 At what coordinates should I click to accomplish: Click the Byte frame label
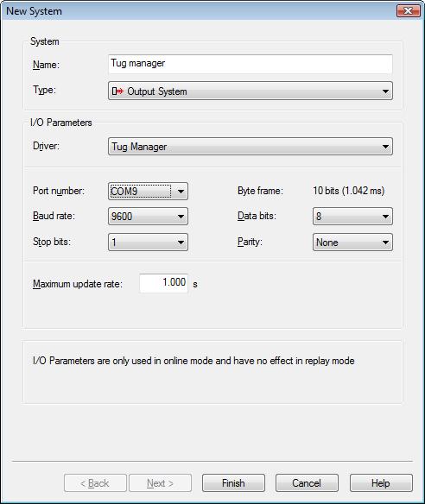click(260, 191)
